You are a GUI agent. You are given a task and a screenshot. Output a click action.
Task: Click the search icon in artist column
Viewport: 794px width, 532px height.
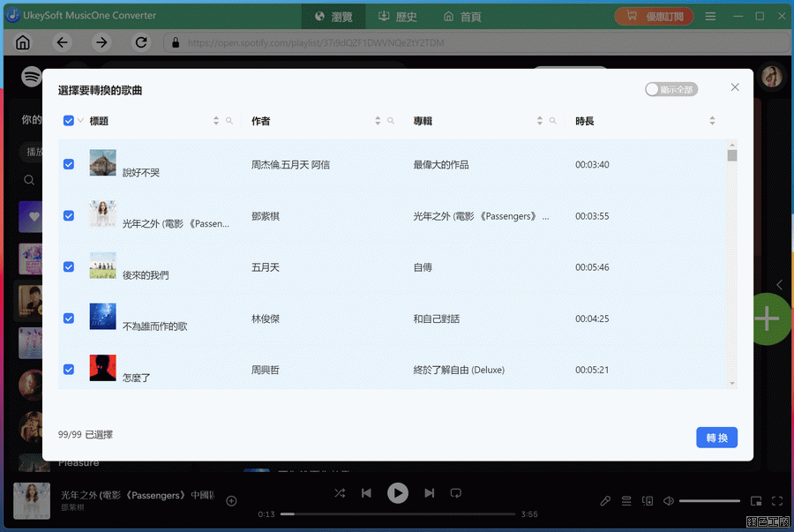[x=391, y=121]
